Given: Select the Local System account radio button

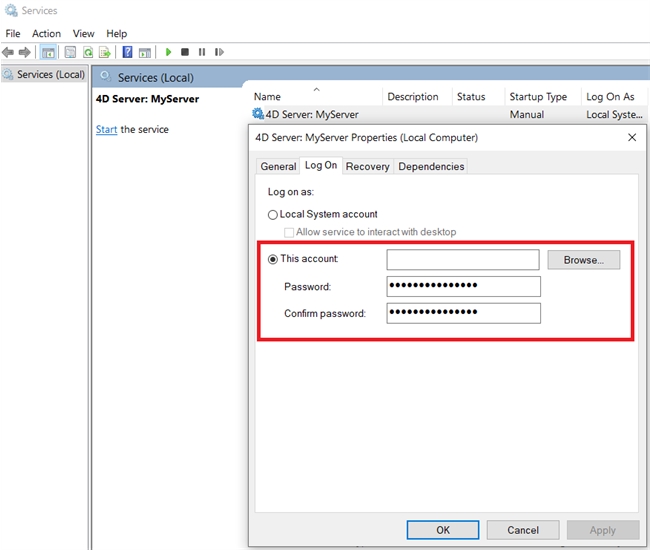Looking at the screenshot, I should tap(273, 215).
